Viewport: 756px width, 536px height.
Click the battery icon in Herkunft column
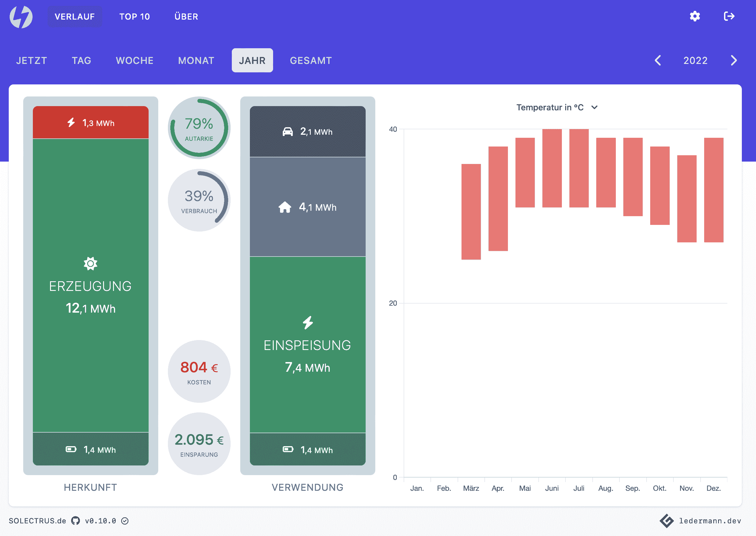tap(71, 449)
